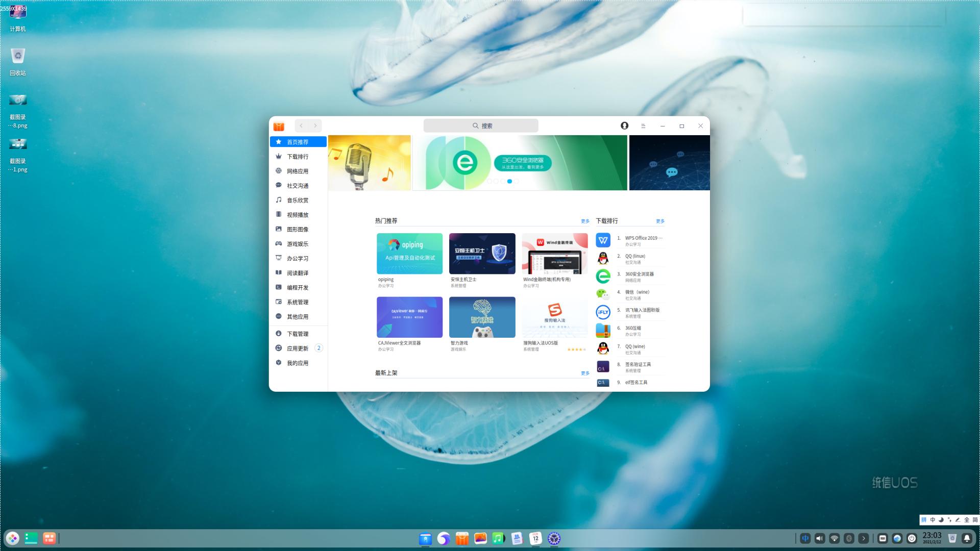Select the second carousel dot indicator
The image size is (980, 551).
[496, 181]
